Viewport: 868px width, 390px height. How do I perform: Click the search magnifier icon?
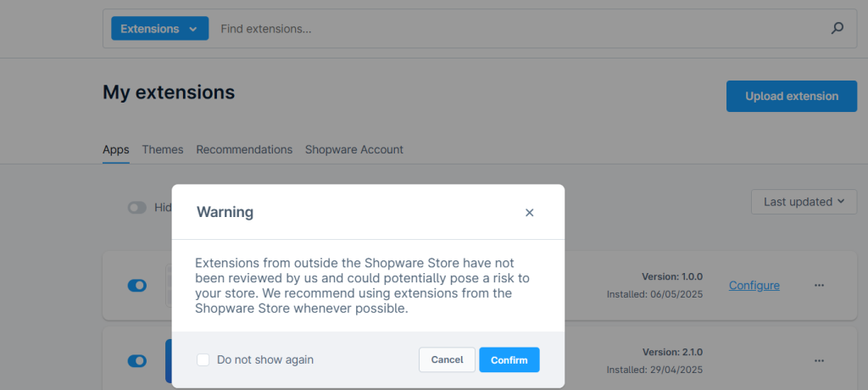click(837, 28)
